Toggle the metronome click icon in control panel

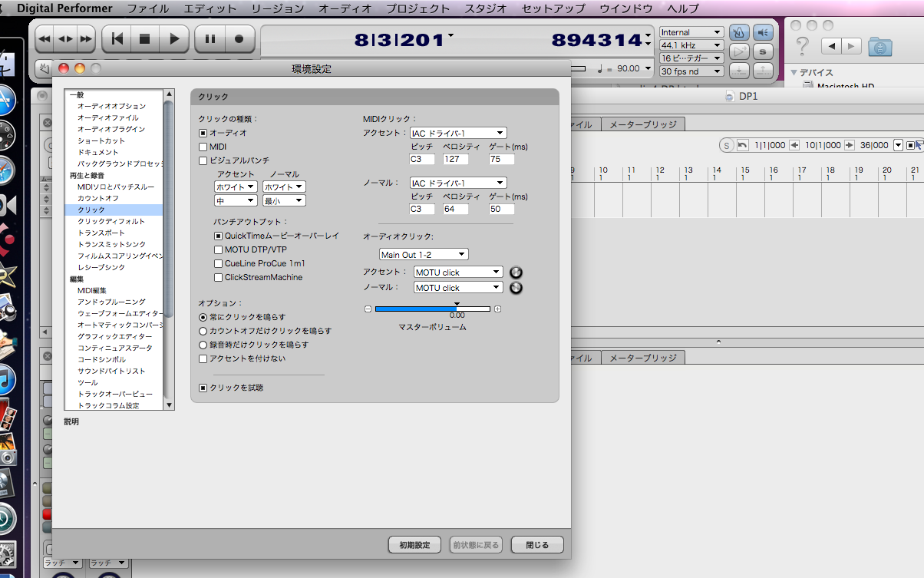(x=738, y=32)
